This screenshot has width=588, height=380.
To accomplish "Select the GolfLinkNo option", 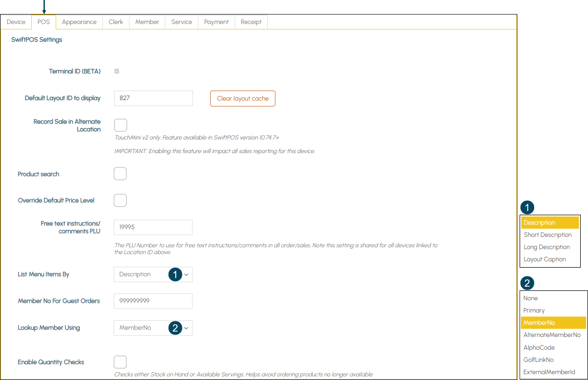I will pyautogui.click(x=554, y=360).
